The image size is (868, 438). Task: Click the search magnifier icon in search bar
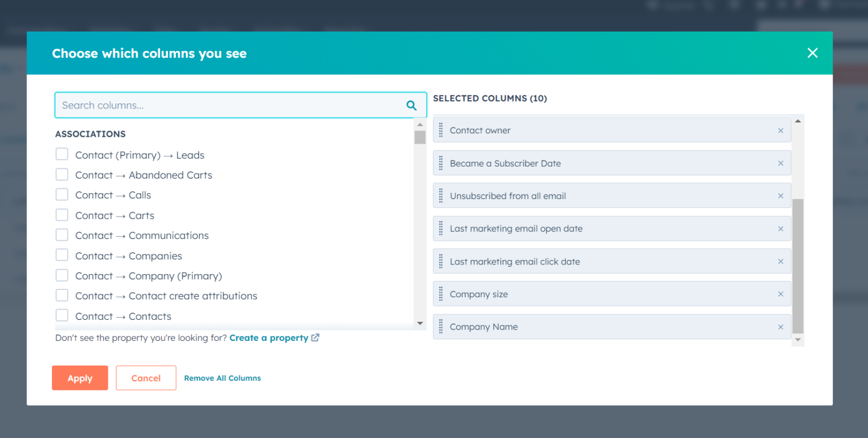pos(411,105)
